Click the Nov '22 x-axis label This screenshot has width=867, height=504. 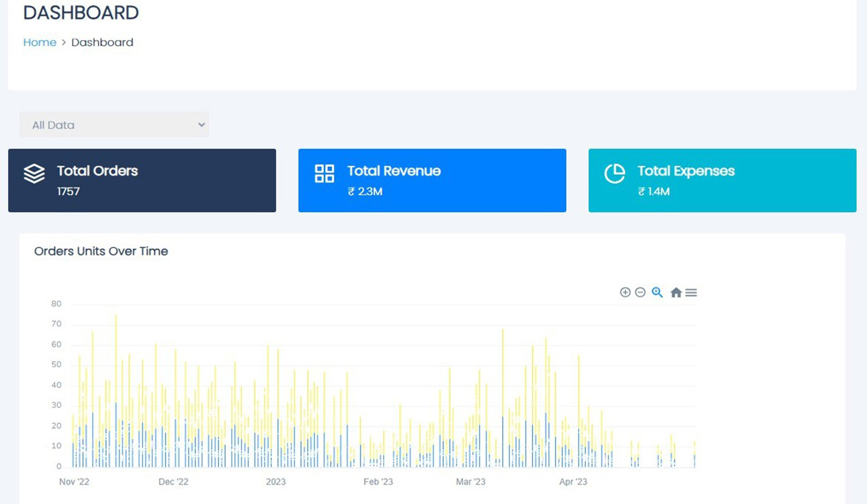pos(74,482)
